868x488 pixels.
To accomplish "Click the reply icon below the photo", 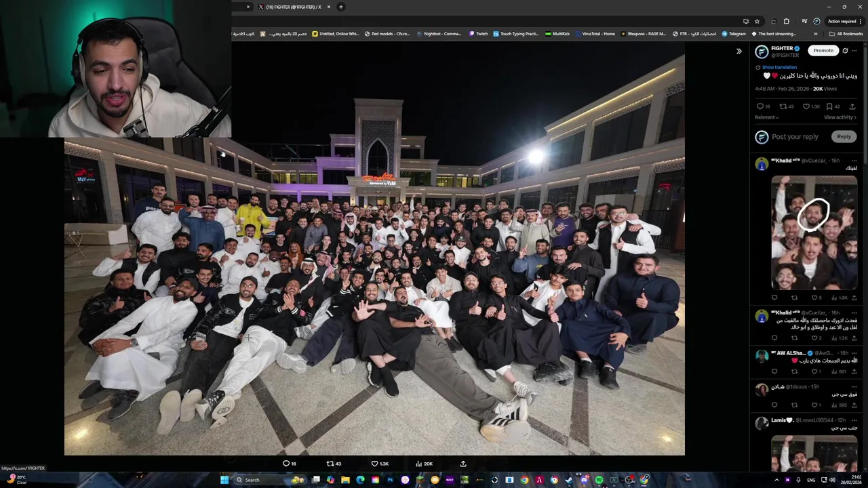I will [286, 464].
